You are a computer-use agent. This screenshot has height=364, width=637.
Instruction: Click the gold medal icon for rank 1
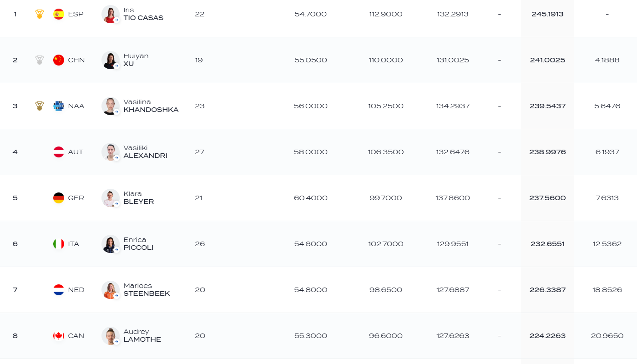click(40, 14)
